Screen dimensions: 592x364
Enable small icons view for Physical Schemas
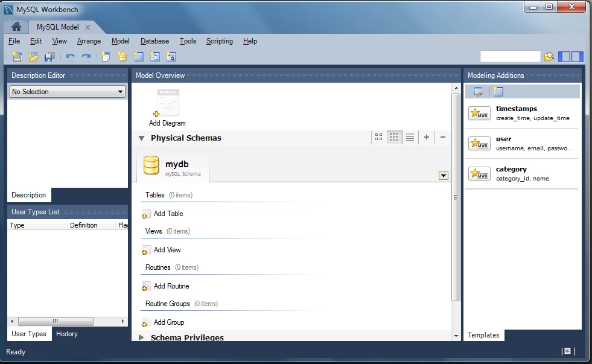pyautogui.click(x=394, y=137)
